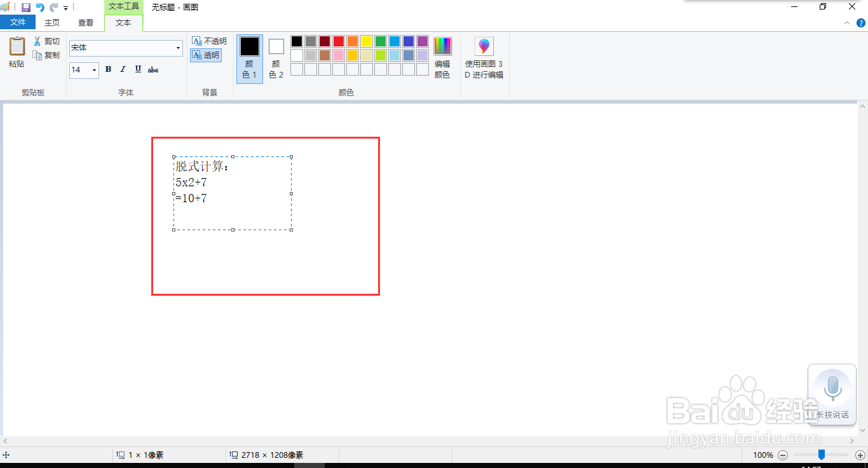Image resolution: width=868 pixels, height=468 pixels.
Task: Switch to the 文本 Text tab
Action: (123, 22)
